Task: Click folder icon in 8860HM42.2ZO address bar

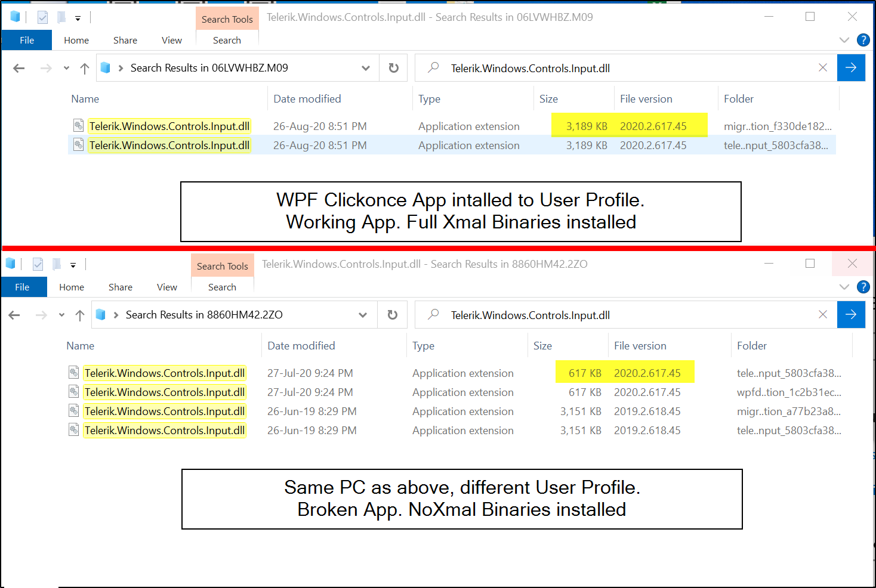Action: coord(101,315)
